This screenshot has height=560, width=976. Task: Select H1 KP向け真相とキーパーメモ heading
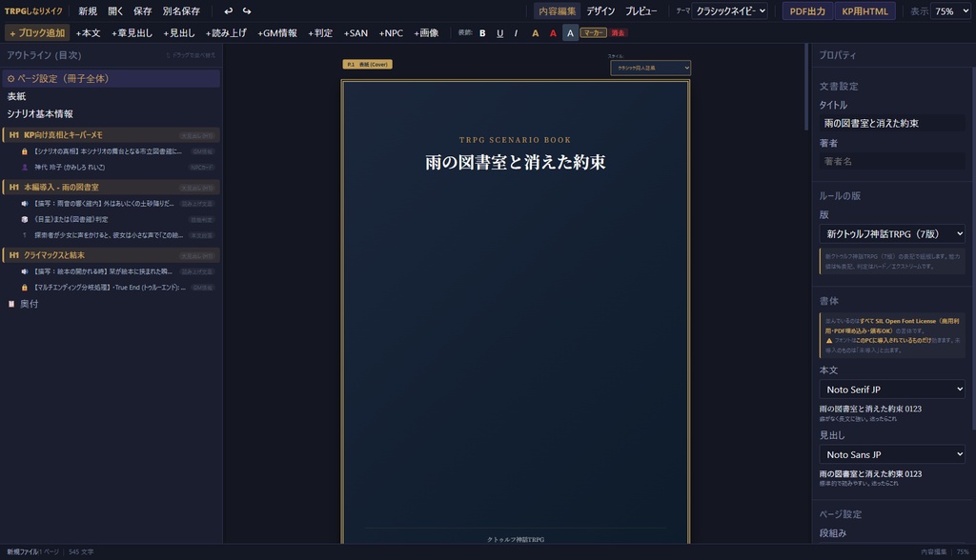coord(111,135)
